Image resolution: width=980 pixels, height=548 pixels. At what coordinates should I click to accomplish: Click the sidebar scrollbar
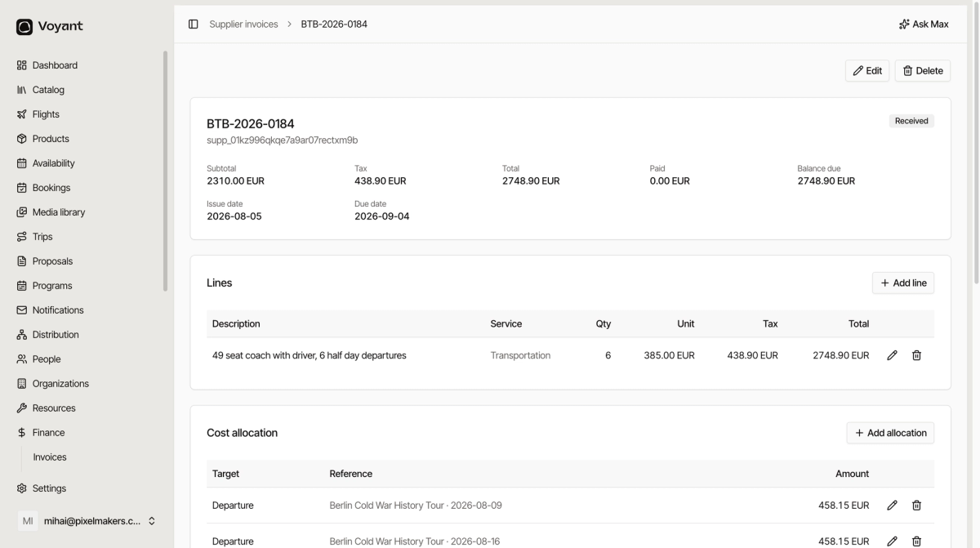pos(166,172)
